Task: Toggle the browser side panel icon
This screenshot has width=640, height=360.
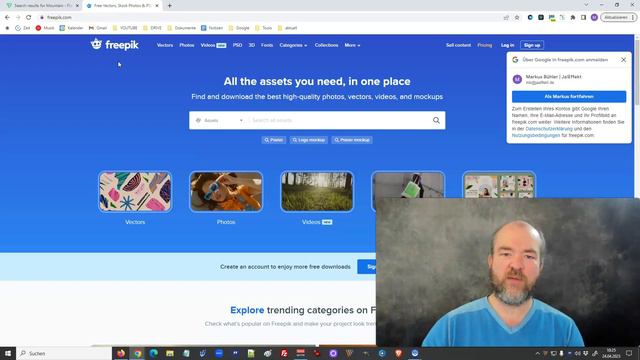Action: click(583, 18)
